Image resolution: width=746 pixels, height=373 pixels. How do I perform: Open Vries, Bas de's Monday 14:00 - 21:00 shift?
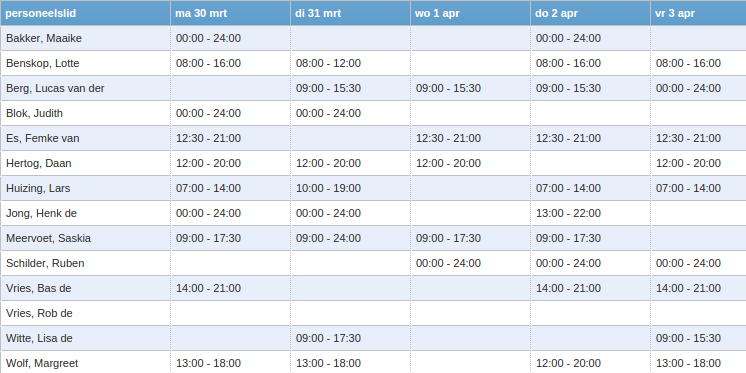pos(208,288)
